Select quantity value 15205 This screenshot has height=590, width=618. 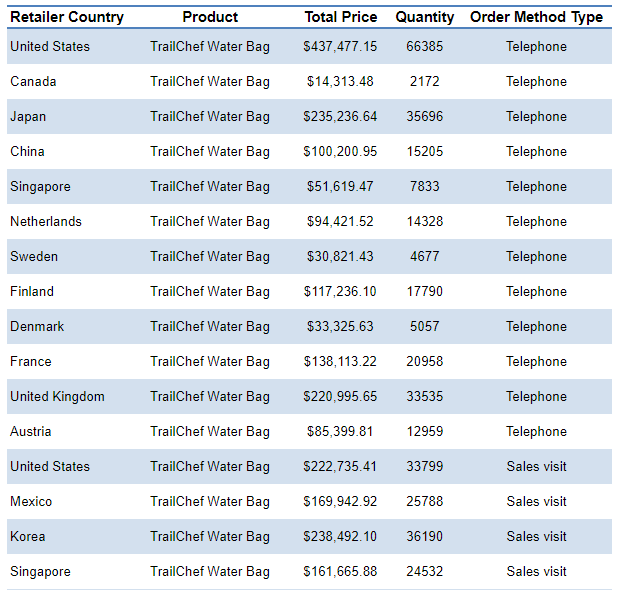(x=424, y=152)
